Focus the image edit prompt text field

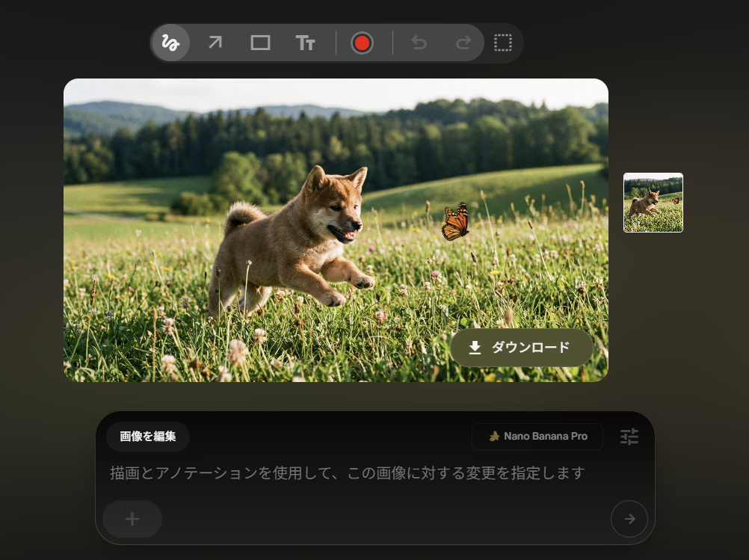click(x=348, y=473)
